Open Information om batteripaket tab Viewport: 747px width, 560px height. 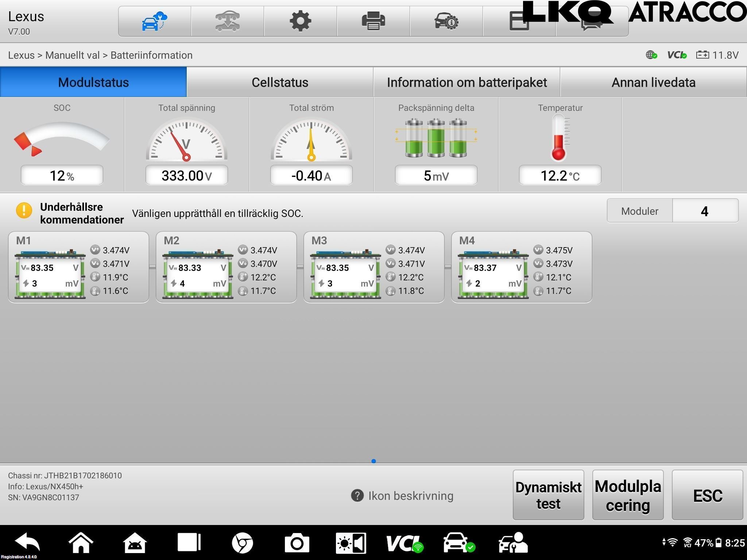click(x=467, y=82)
